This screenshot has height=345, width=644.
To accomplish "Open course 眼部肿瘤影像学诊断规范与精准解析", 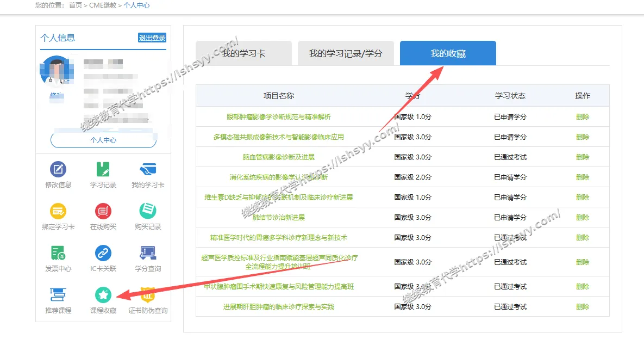I will point(278,117).
